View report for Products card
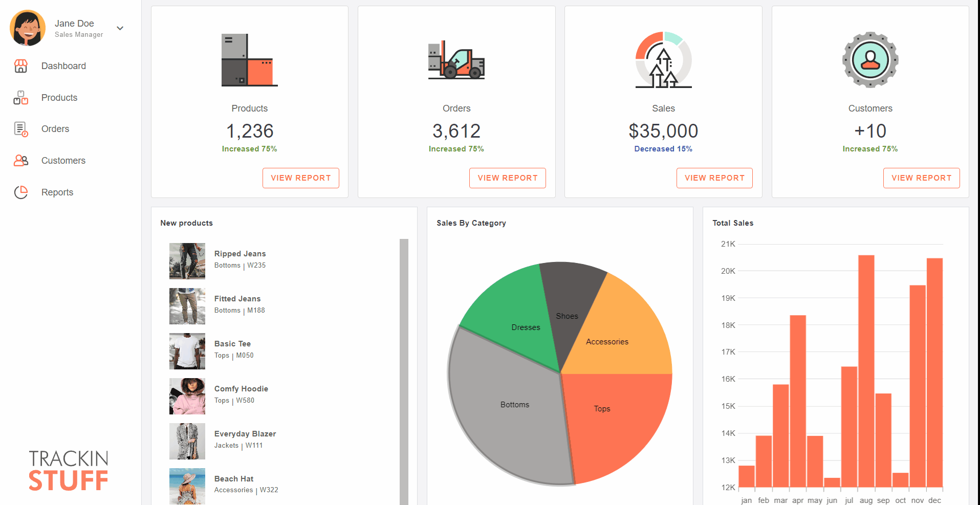This screenshot has height=505, width=980. pyautogui.click(x=301, y=178)
